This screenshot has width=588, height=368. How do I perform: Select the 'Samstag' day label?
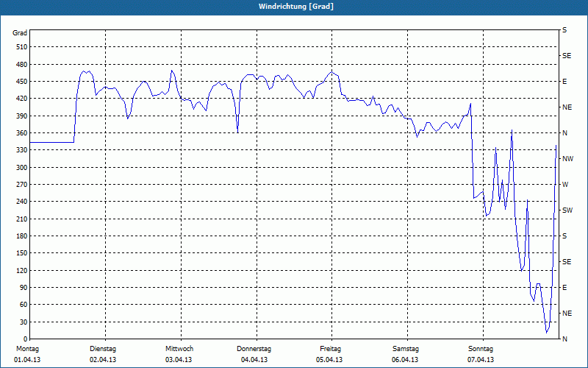[x=406, y=349]
